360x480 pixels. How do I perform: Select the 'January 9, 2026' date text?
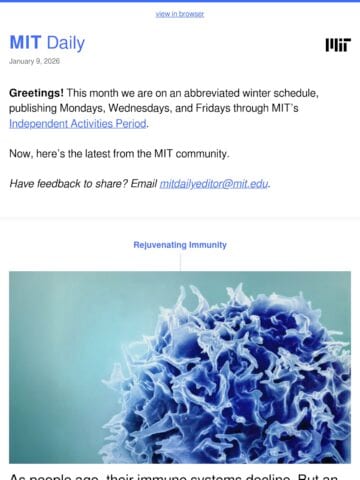34,61
